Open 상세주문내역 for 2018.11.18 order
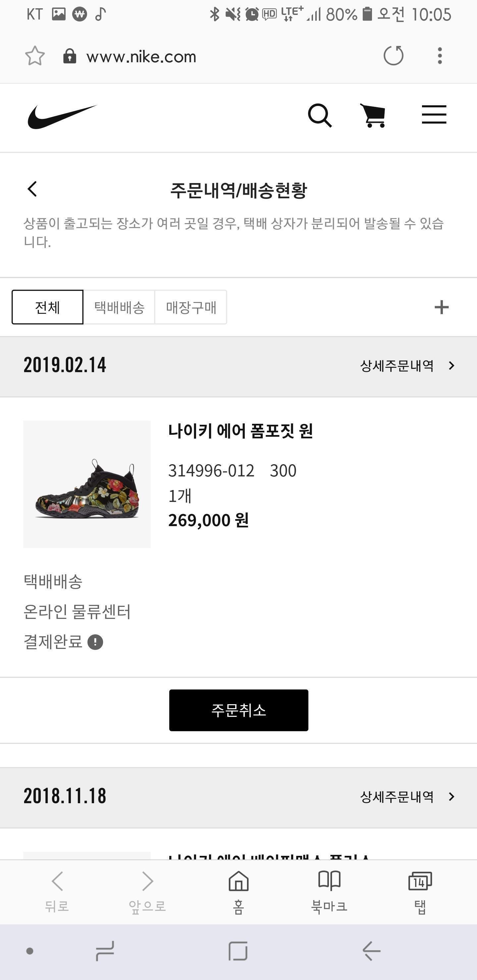Image resolution: width=477 pixels, height=980 pixels. (x=407, y=796)
